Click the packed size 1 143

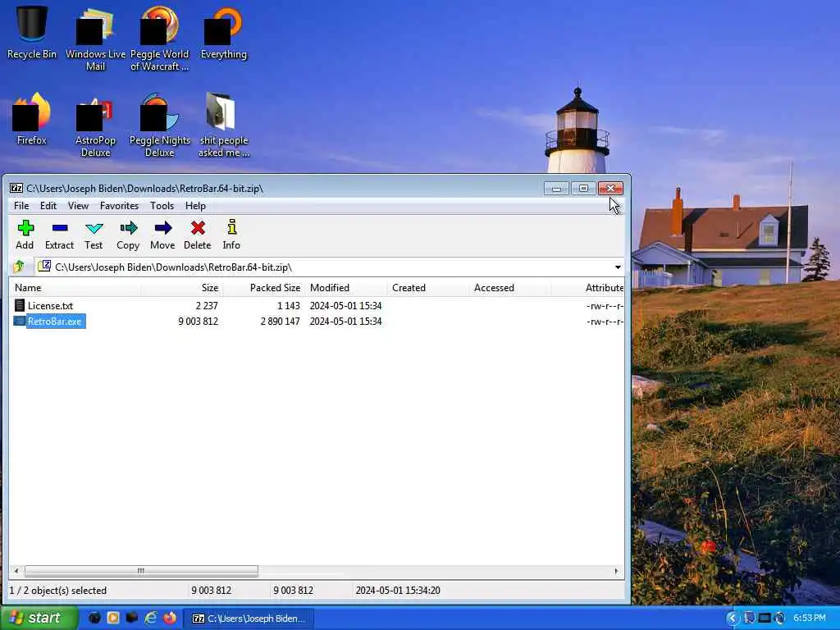click(289, 305)
